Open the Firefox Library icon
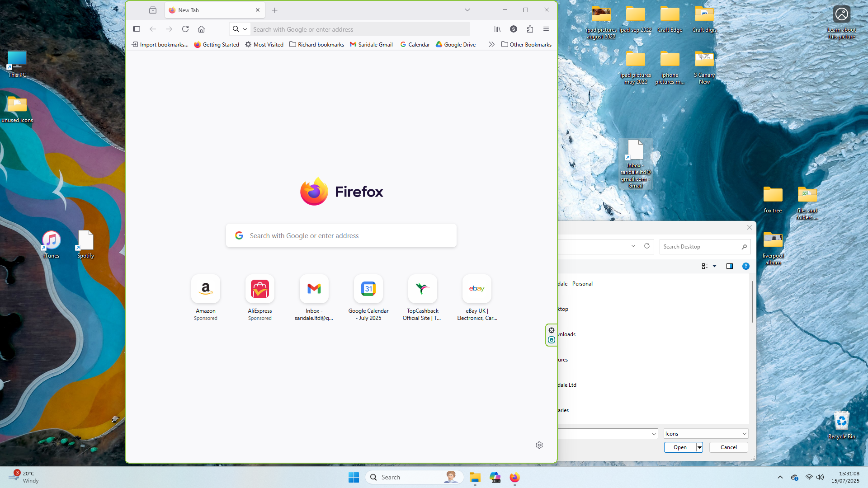The image size is (868, 488). click(497, 29)
